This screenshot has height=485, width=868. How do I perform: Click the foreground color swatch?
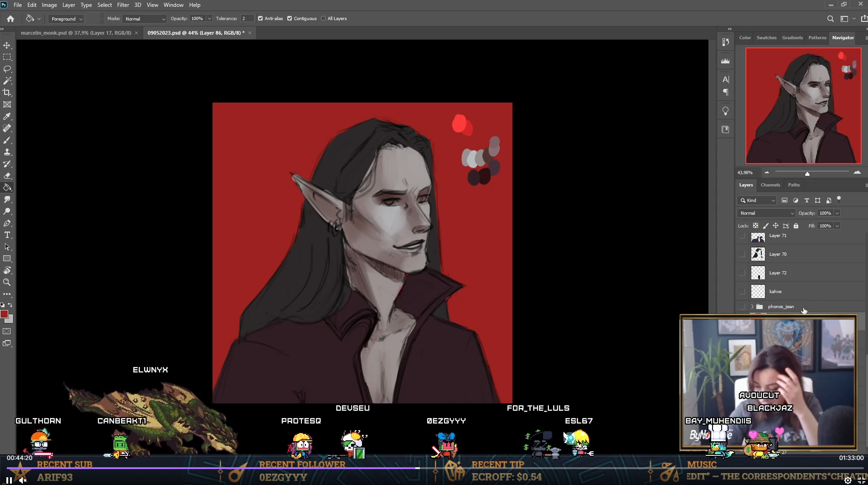tap(4, 314)
